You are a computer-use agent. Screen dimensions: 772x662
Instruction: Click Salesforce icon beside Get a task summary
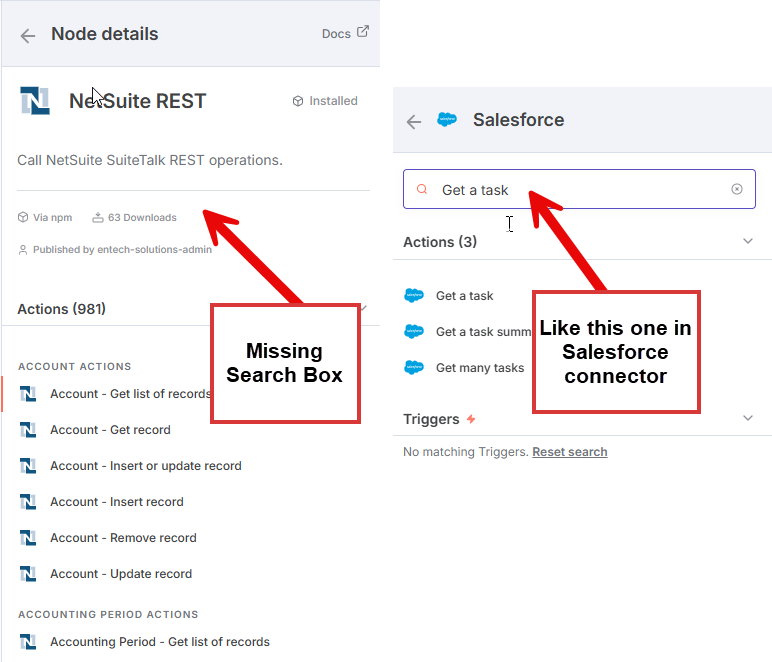coord(414,331)
